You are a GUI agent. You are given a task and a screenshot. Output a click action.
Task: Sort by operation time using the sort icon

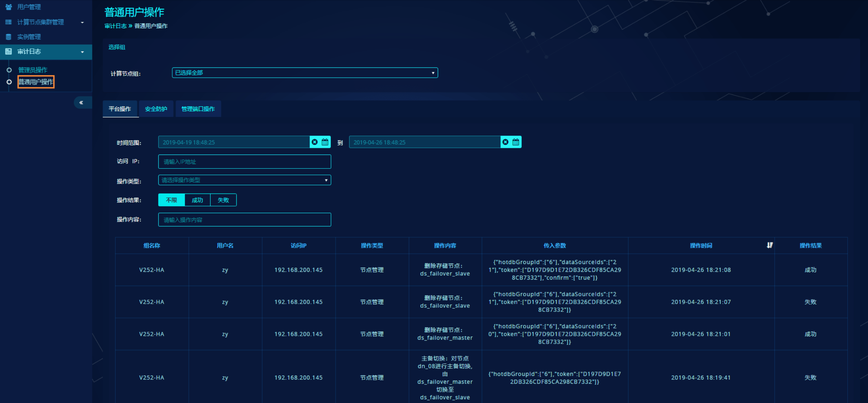coord(770,245)
